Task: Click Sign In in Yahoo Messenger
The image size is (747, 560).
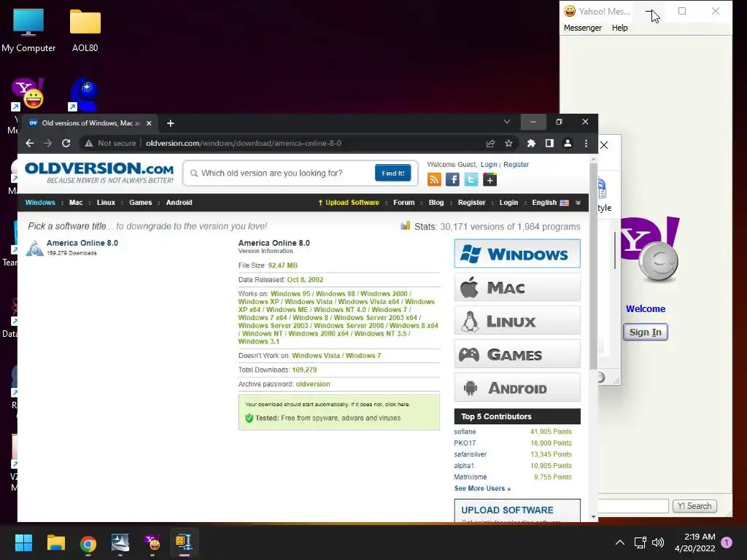Action: coord(645,332)
